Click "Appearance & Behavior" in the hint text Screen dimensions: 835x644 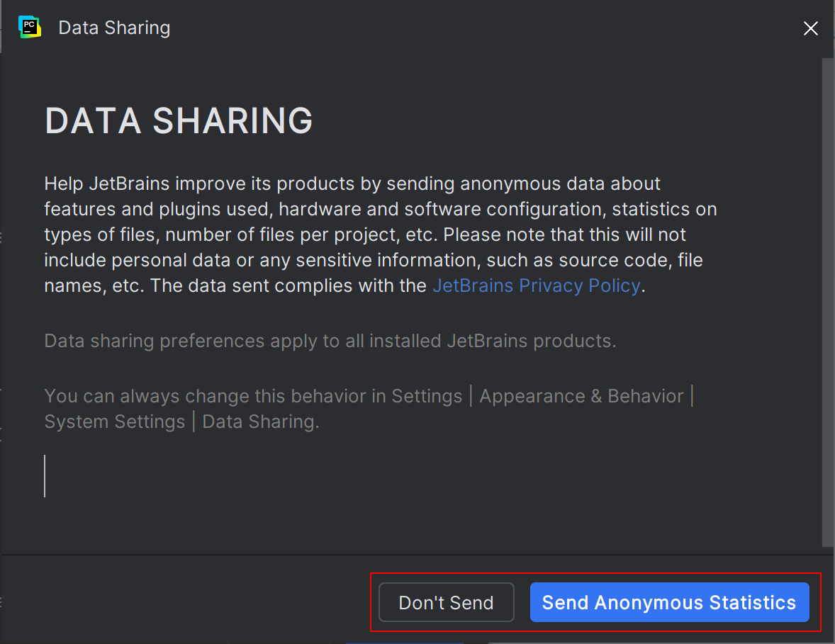tap(581, 396)
